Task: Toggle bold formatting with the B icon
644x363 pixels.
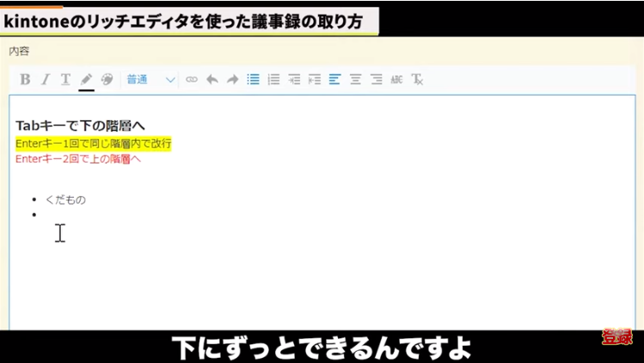Action: 25,79
